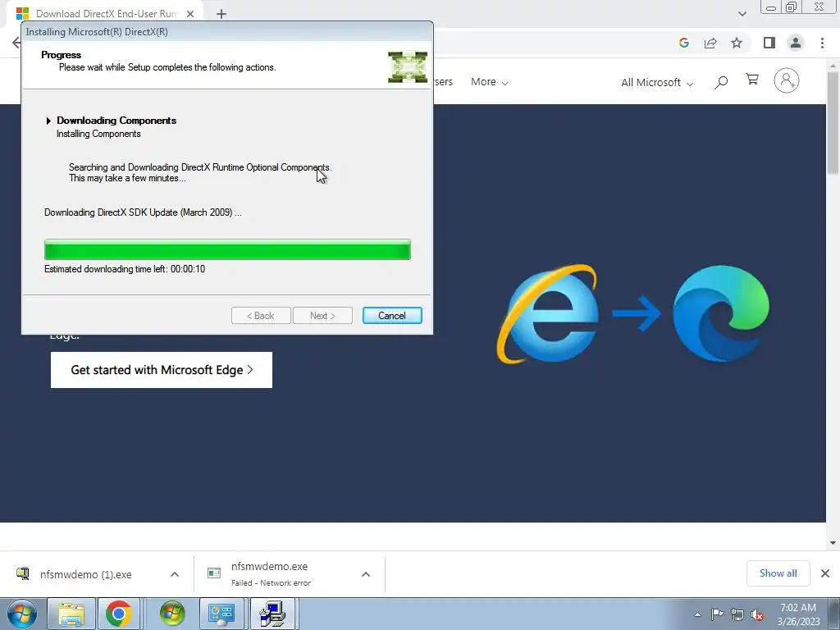Expand options for failed nfsmwdemo.exe download

point(366,574)
